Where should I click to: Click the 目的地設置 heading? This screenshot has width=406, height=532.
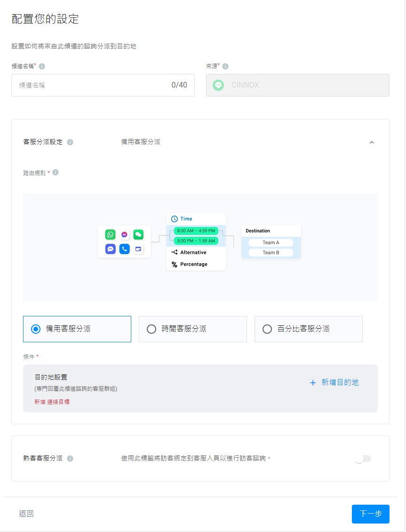[51, 377]
